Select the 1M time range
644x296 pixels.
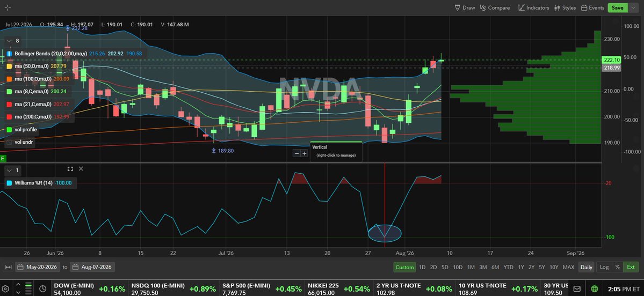[471, 267]
